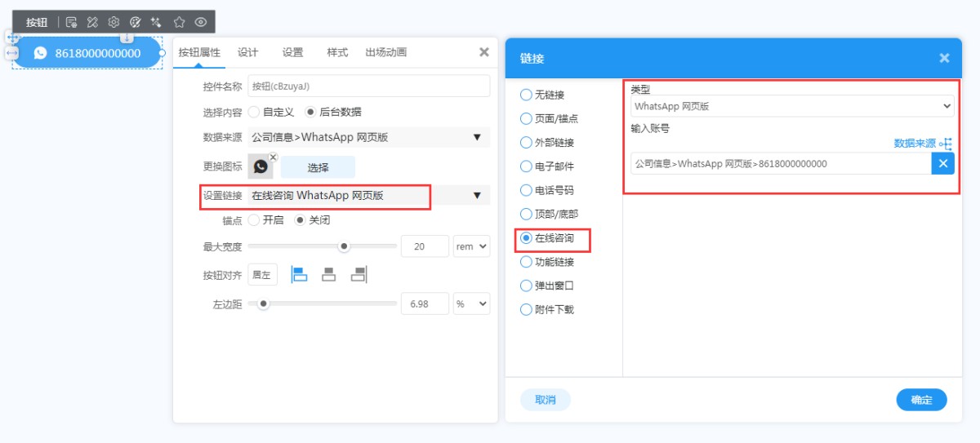The width and height of the screenshot is (980, 443).
Task: Remove the WhatsApp icon thumbnail with X
Action: point(273,157)
